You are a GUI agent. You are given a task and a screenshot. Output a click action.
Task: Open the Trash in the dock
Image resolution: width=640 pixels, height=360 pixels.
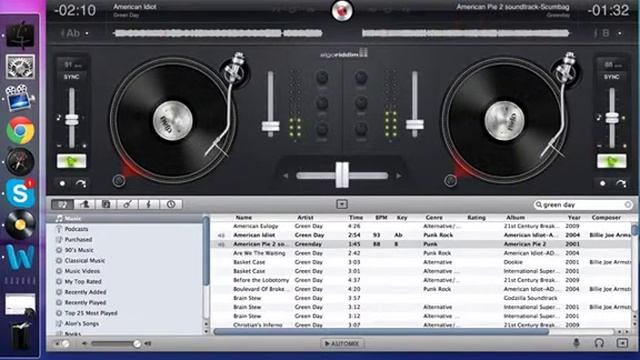tap(20, 336)
